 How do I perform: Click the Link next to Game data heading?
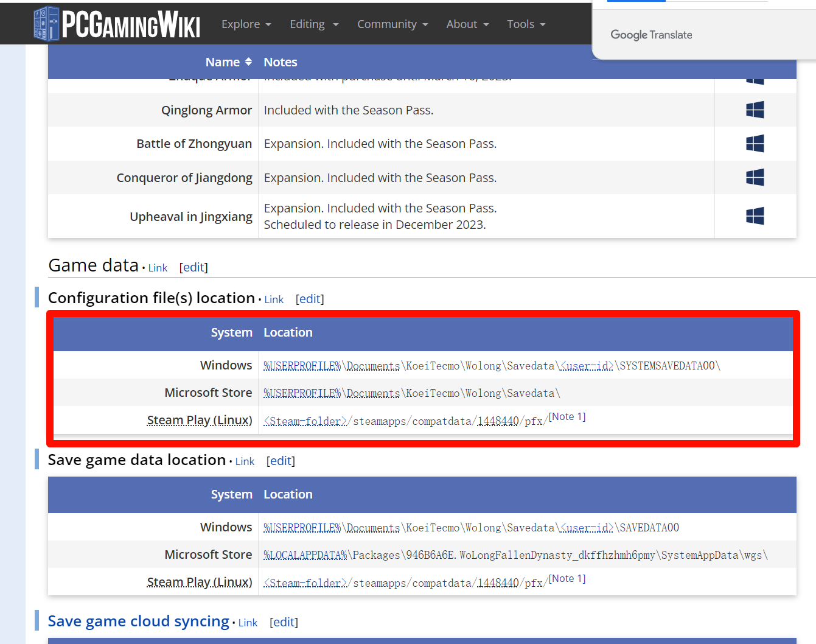pyautogui.click(x=158, y=268)
